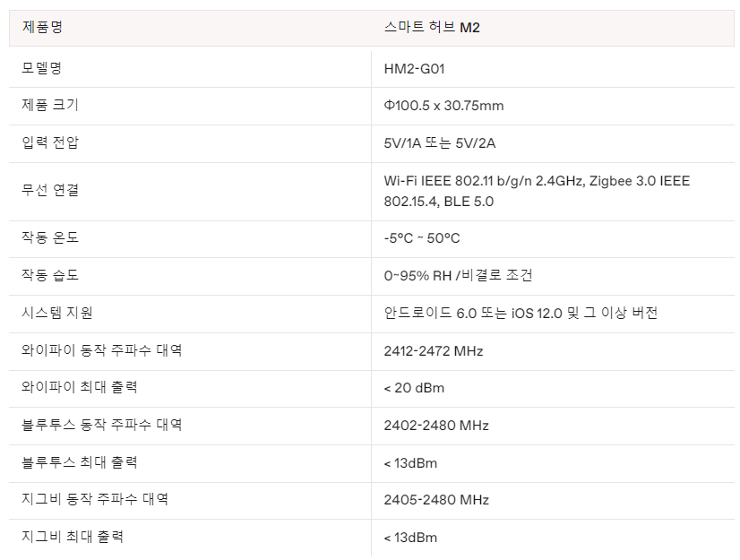Viewport: 740px width, 560px height.
Task: Click the 입력 전압 row label
Action: (x=50, y=142)
